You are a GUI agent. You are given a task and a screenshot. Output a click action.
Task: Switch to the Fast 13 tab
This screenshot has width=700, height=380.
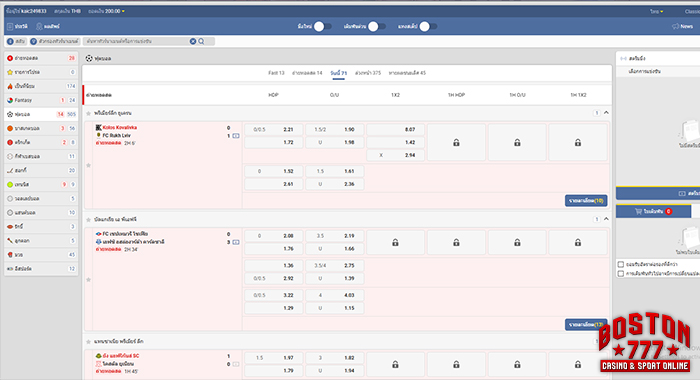tap(276, 73)
